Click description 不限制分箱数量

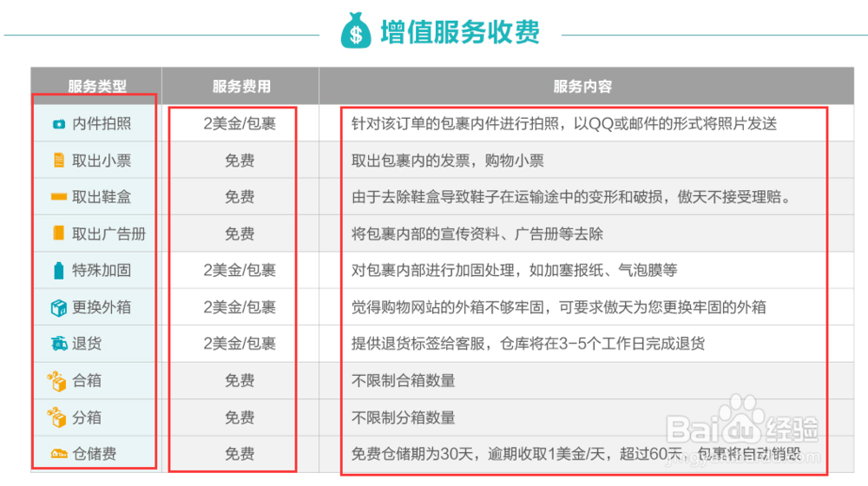[403, 417]
